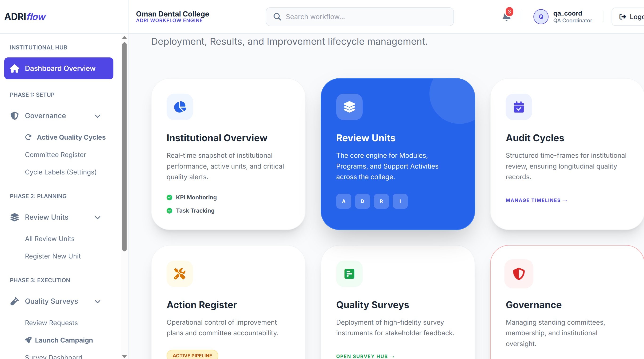Click the Audit Cycles calendar icon
This screenshot has width=644, height=359.
pyautogui.click(x=519, y=107)
